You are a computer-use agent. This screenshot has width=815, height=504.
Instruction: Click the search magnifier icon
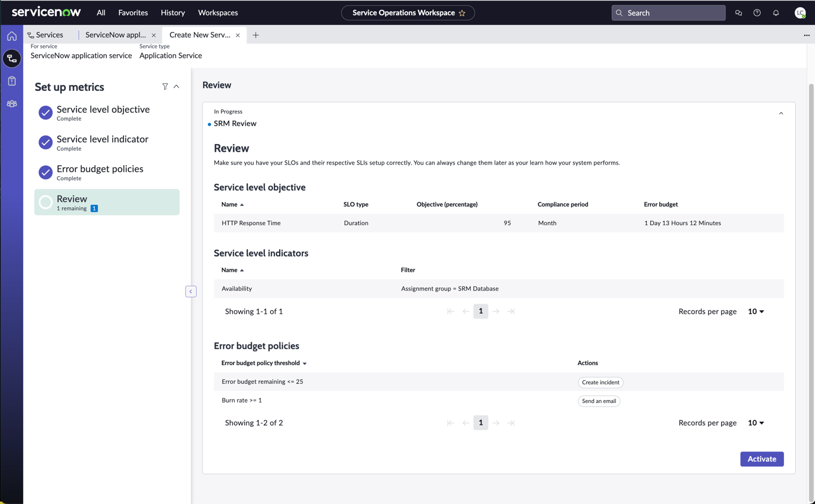pyautogui.click(x=619, y=13)
